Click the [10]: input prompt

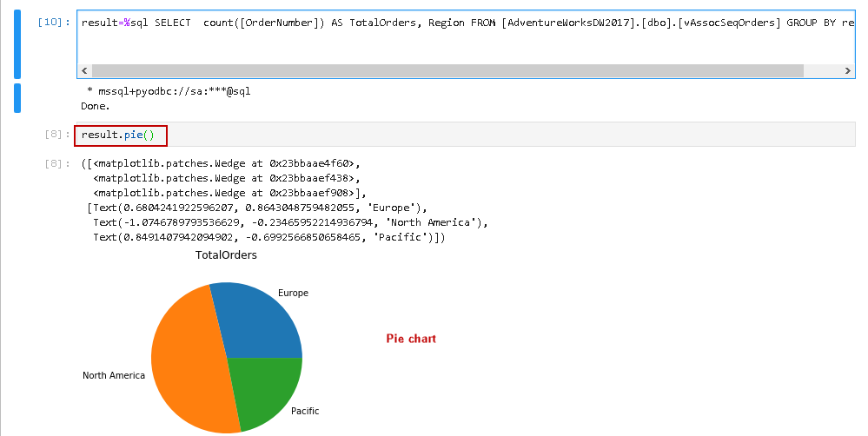tap(54, 22)
